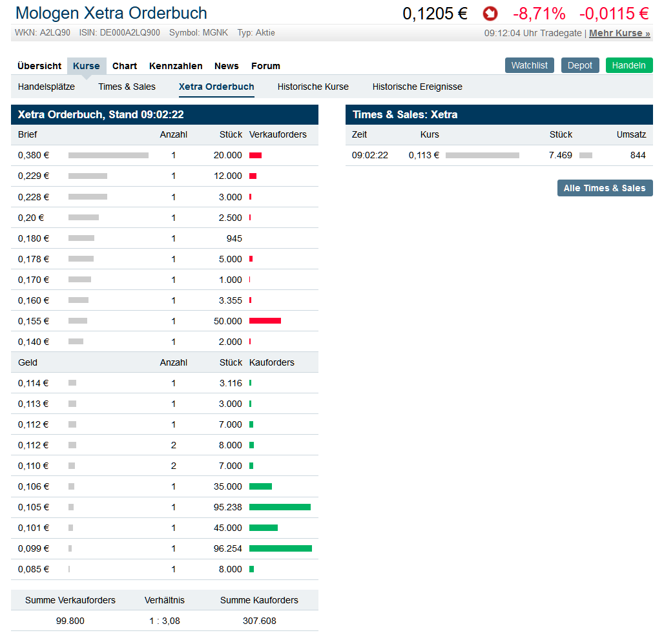This screenshot has width=664, height=644.
Task: Open the Übersicht tab
Action: [39, 66]
